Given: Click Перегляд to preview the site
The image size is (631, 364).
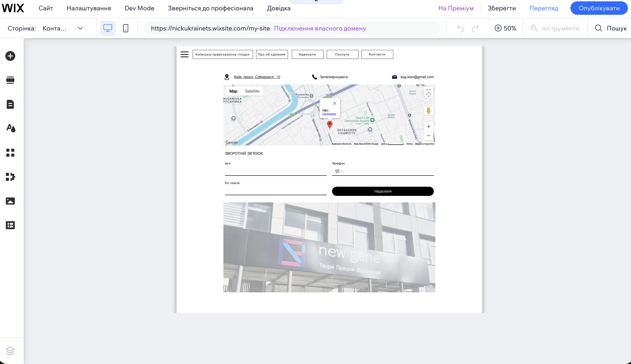Looking at the screenshot, I should point(544,8).
